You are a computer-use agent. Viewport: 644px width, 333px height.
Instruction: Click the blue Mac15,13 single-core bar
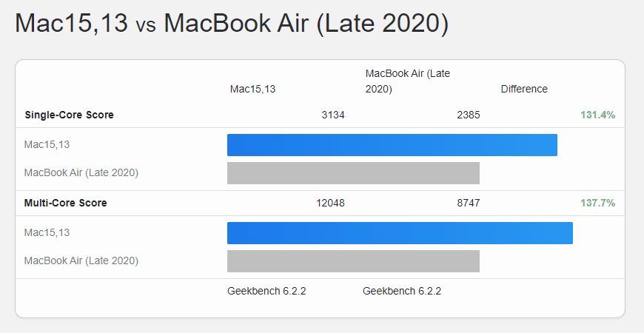click(392, 145)
